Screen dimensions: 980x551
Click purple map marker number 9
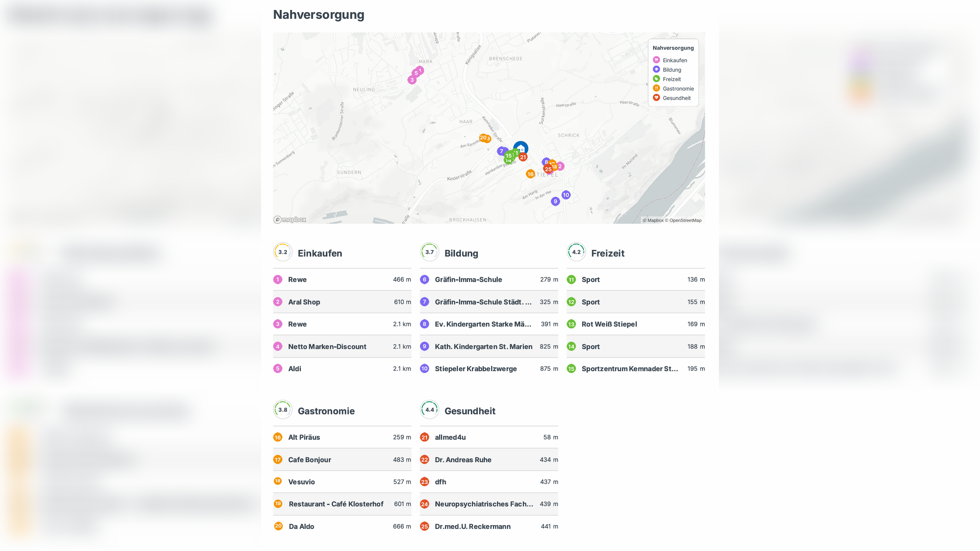tap(555, 201)
